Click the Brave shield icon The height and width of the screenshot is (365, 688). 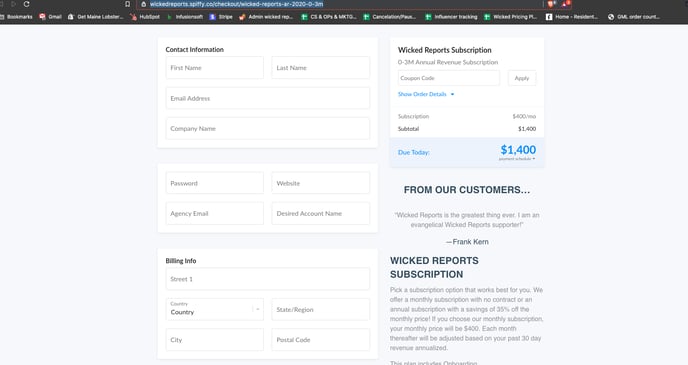click(551, 4)
